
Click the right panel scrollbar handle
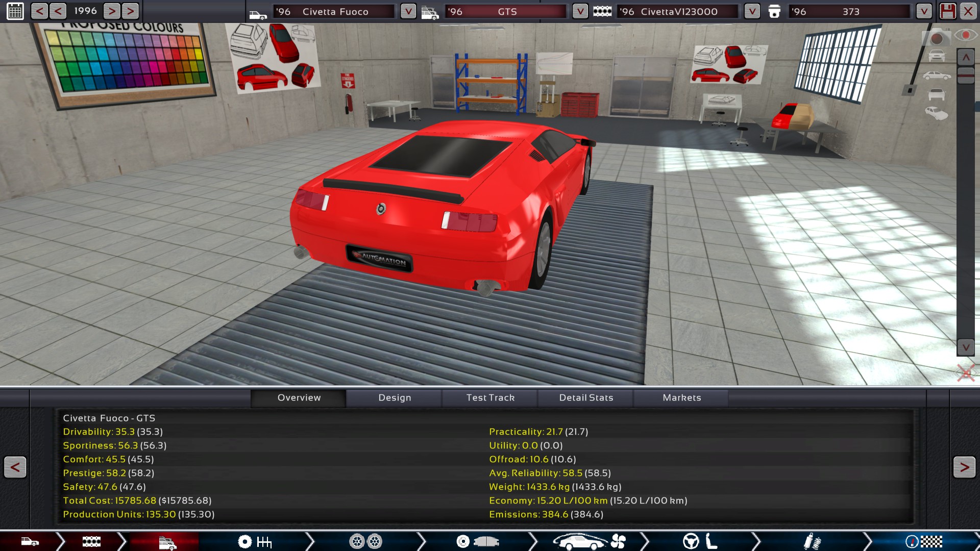[x=966, y=76]
